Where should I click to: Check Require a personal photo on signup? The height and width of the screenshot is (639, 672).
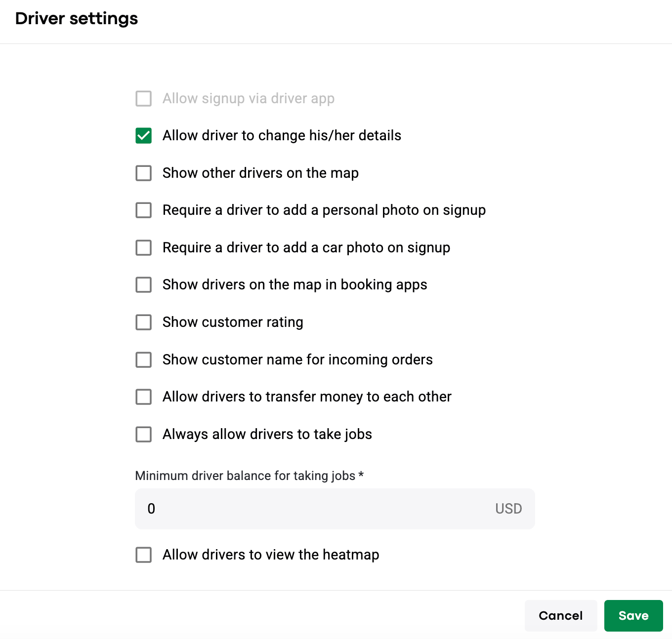(144, 210)
